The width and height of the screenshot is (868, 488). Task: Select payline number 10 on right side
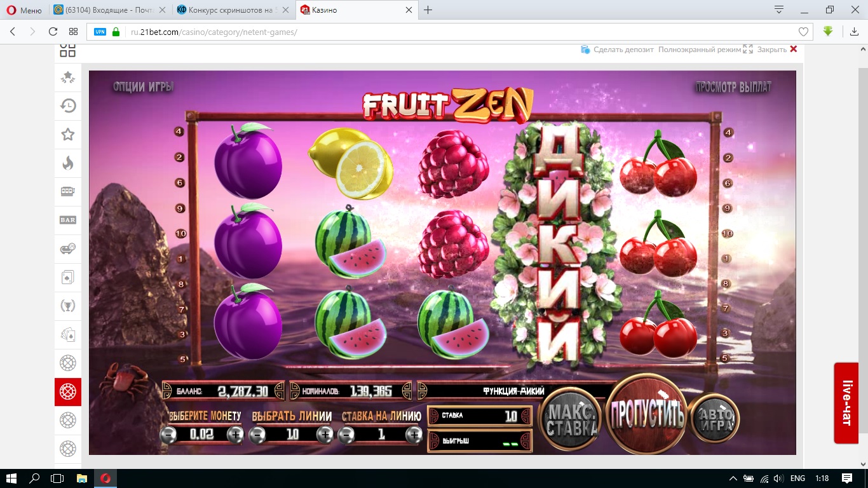coord(728,233)
